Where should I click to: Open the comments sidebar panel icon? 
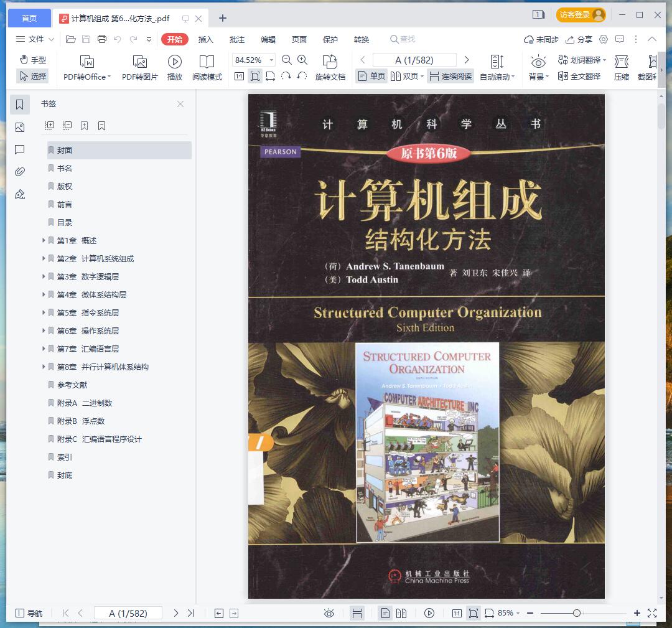20,149
